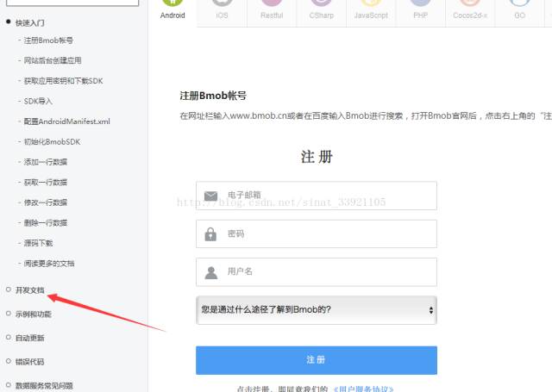Go to 删除一行数据 in sidebar
Viewport: 552px width, 392px height.
coord(46,223)
